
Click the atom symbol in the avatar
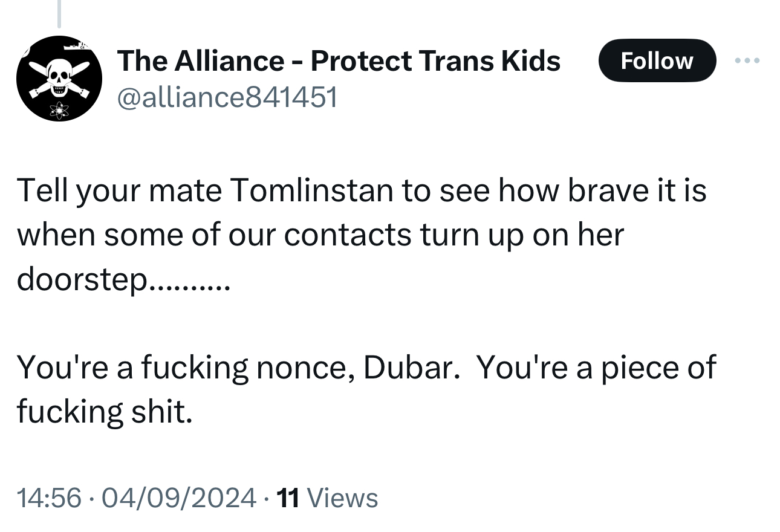(60, 110)
